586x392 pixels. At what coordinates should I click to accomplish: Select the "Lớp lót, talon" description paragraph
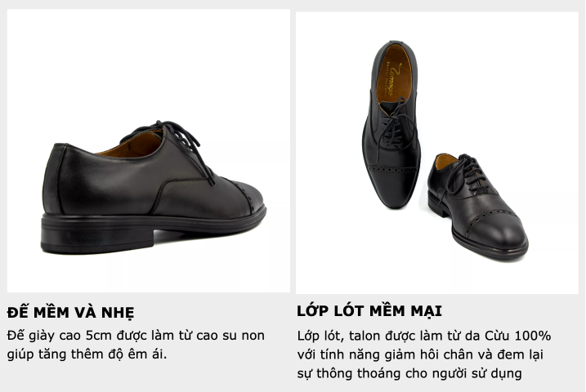(x=424, y=354)
